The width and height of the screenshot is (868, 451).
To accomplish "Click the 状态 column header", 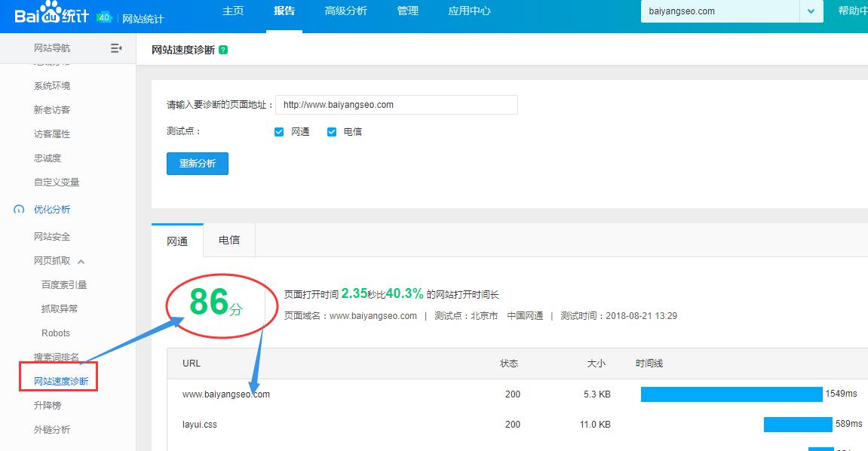I will click(x=509, y=364).
